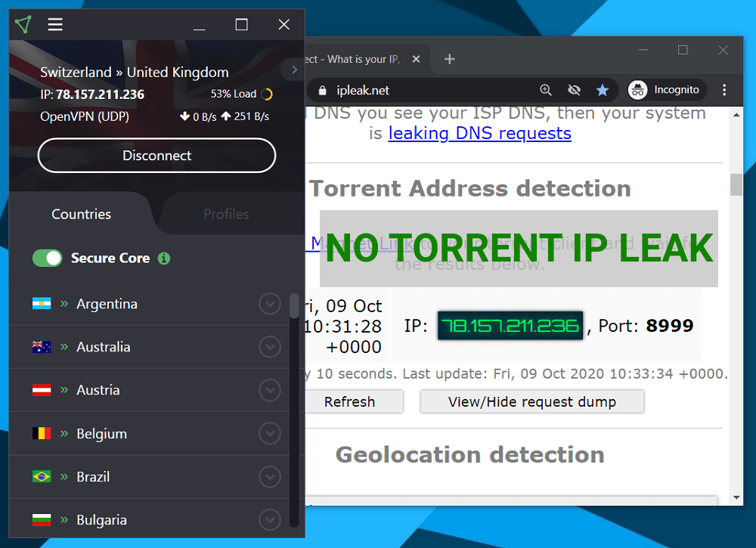Click the Refresh button on ipleak page
756x548 pixels.
point(354,401)
